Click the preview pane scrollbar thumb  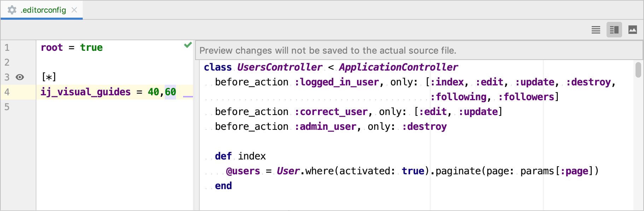pos(638,71)
